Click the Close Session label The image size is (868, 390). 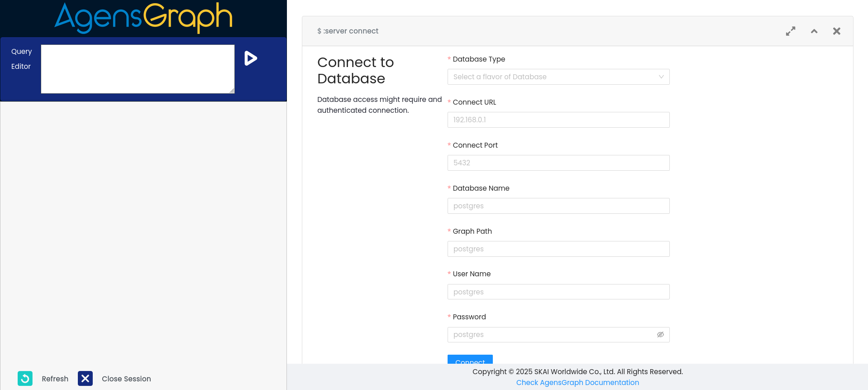(x=126, y=379)
